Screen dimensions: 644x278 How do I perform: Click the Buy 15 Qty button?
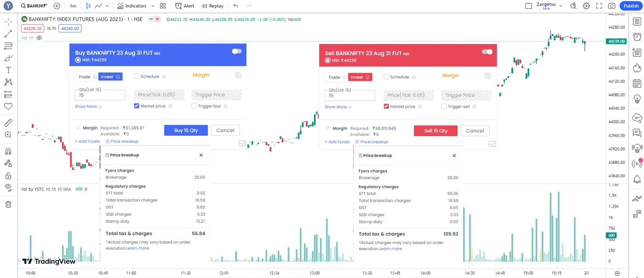186,130
